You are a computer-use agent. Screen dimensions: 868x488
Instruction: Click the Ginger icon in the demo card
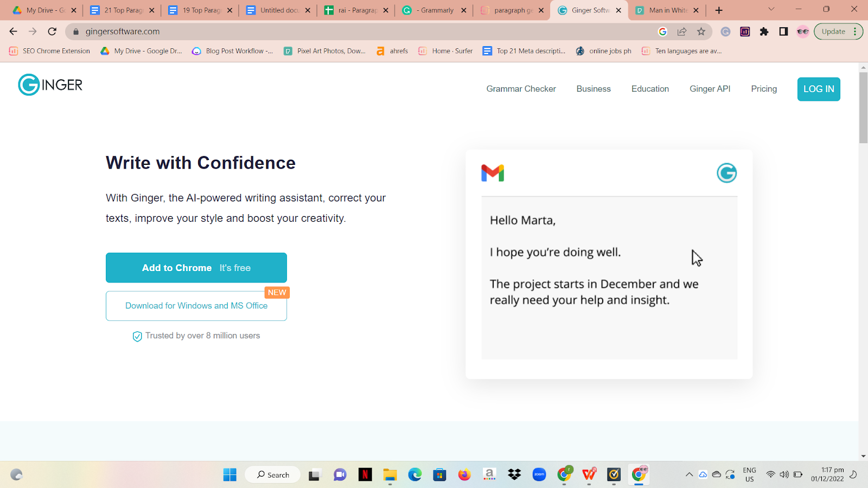[727, 173]
